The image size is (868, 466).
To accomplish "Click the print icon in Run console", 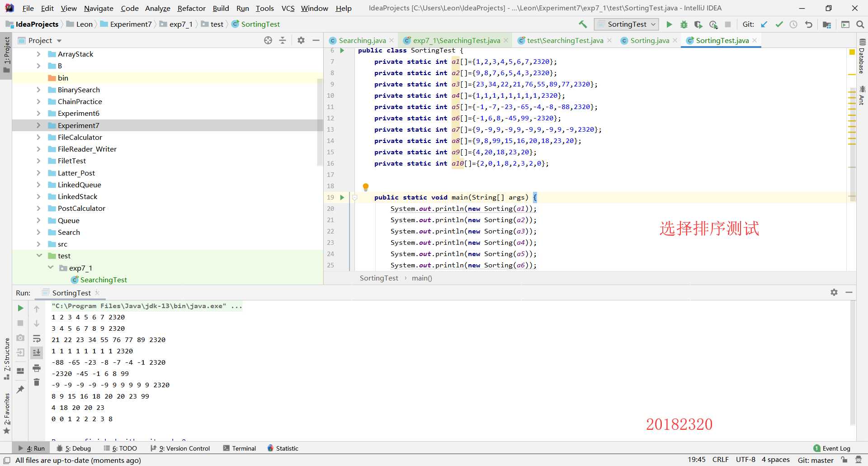I will [37, 368].
